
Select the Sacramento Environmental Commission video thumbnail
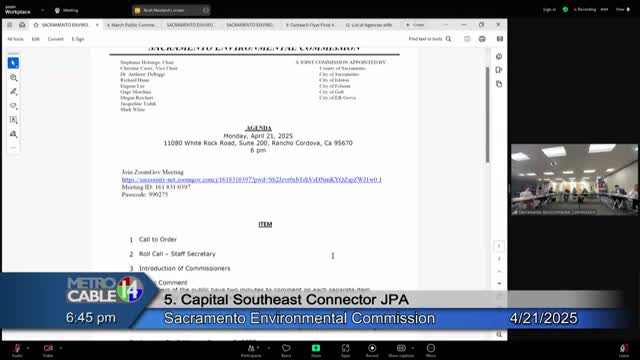(x=574, y=180)
